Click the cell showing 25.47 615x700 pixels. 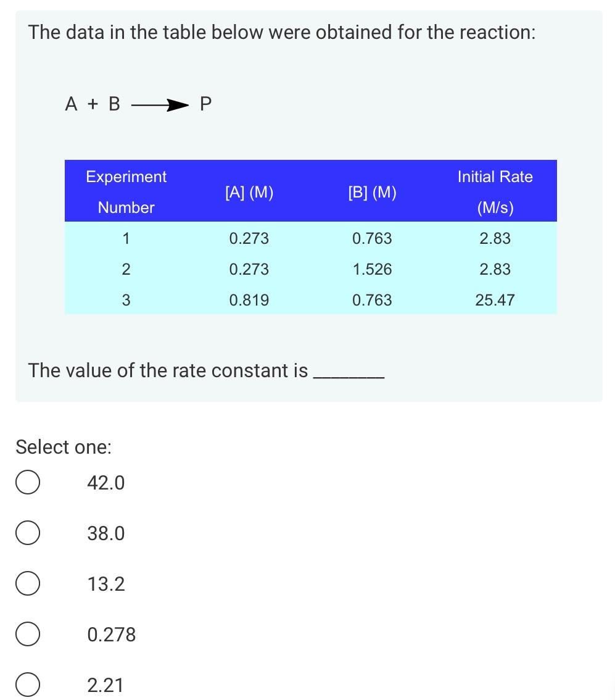pyautogui.click(x=495, y=300)
